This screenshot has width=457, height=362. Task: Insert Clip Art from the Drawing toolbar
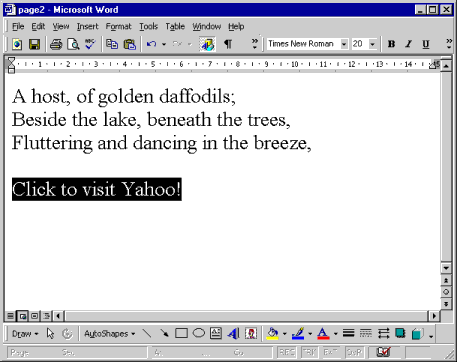tap(251, 334)
